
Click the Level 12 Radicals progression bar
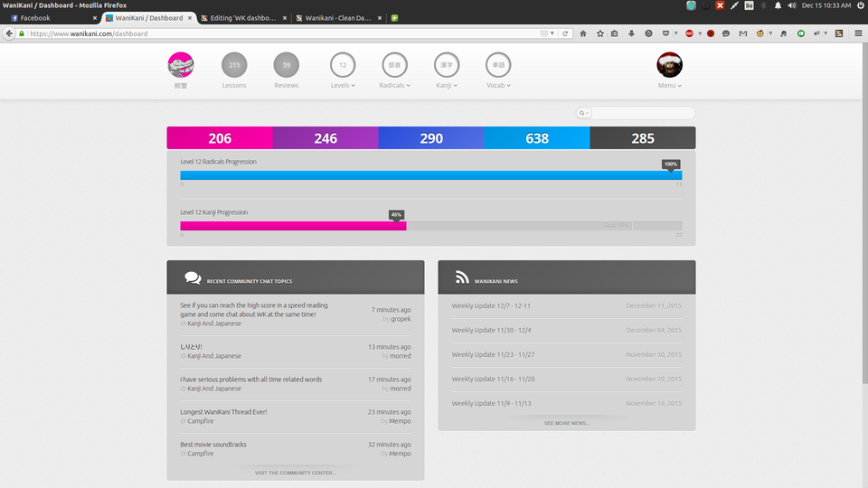coord(431,175)
